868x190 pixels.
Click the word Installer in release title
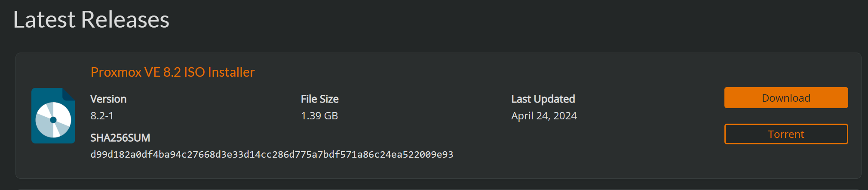coord(231,72)
